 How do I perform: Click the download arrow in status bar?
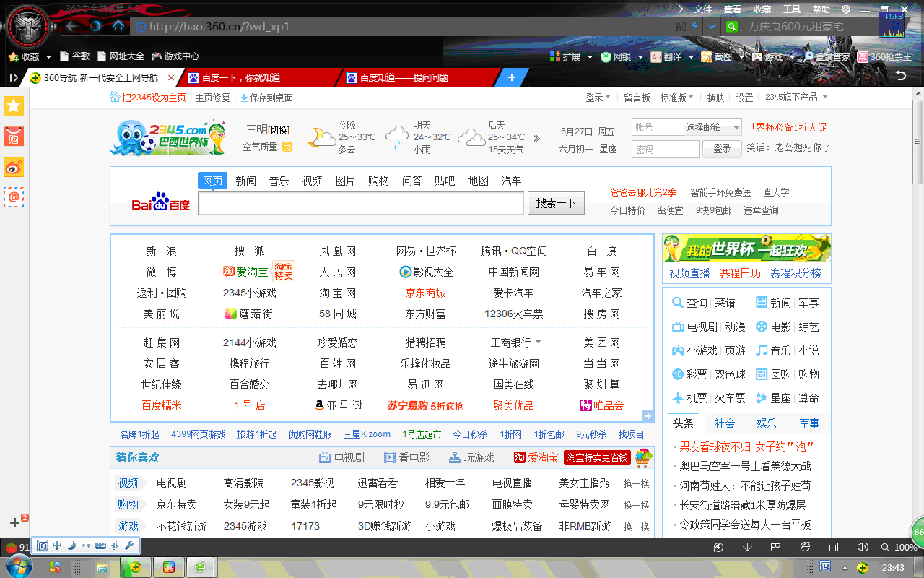pyautogui.click(x=747, y=547)
